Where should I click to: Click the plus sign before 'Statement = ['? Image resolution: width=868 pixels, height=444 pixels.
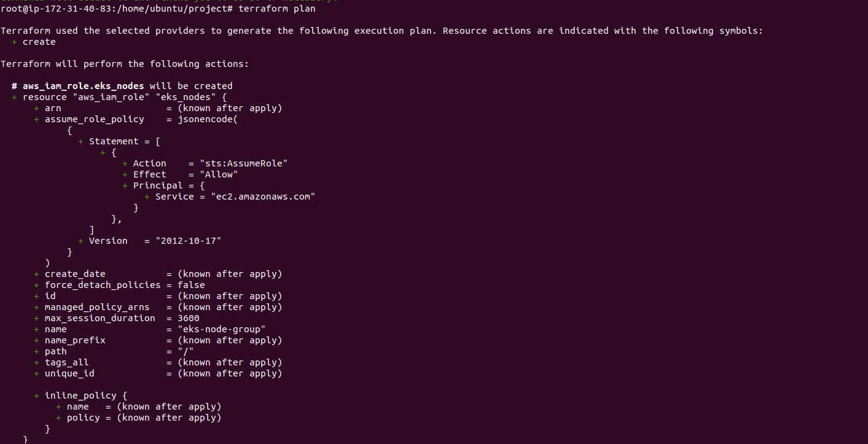[x=80, y=141]
